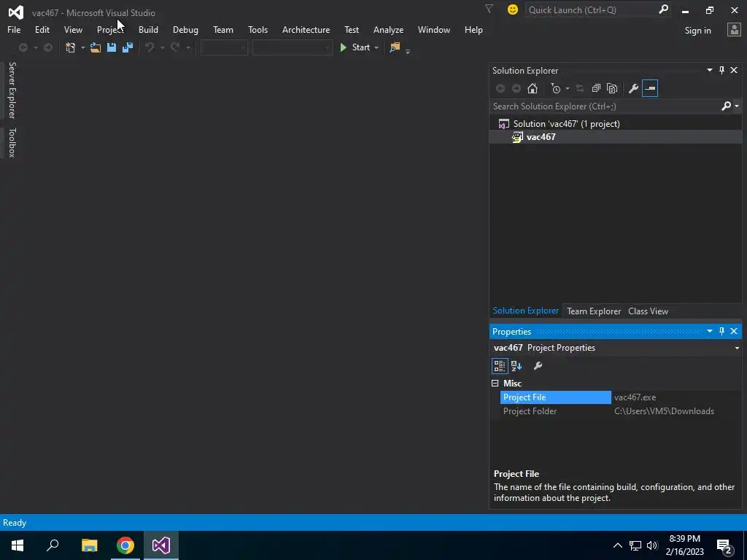
Task: Open the Toolbox side tab
Action: (x=12, y=142)
